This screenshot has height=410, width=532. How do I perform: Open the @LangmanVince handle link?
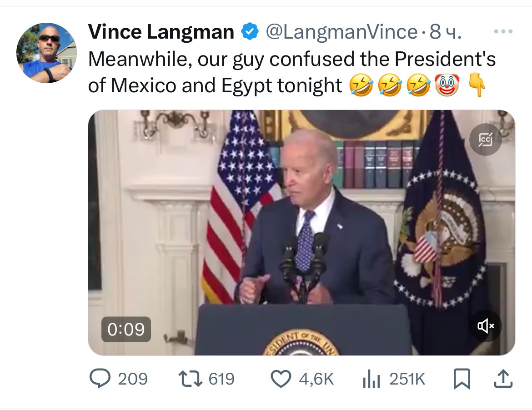(x=341, y=32)
